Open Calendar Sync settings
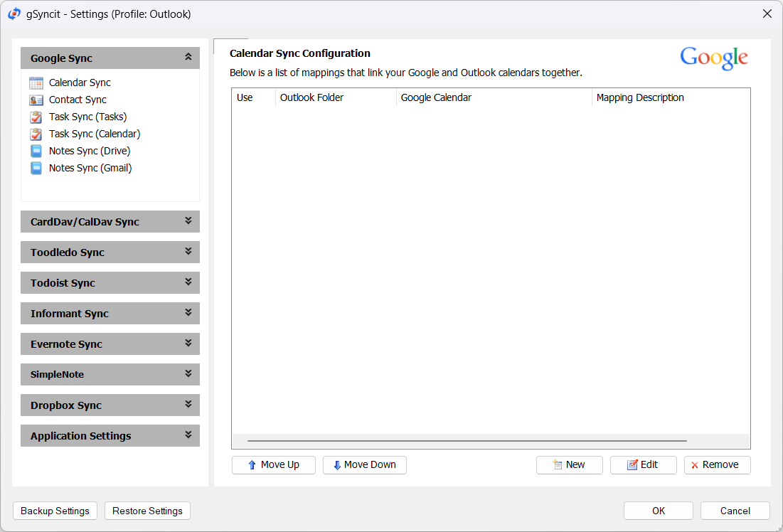The width and height of the screenshot is (783, 532). (x=80, y=83)
